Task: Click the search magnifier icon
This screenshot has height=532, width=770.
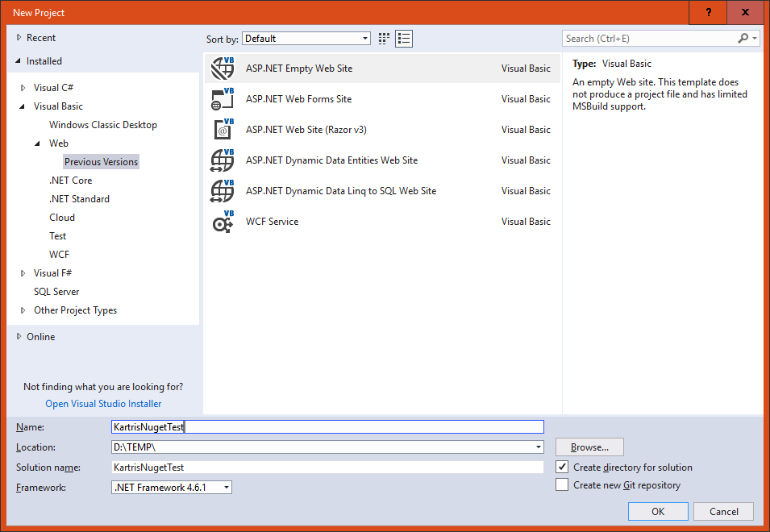Action: click(x=743, y=38)
